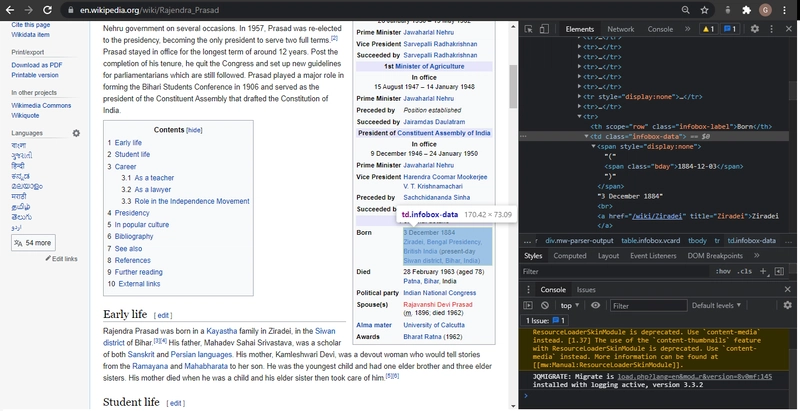This screenshot has width=800, height=411.
Task: Click the blue messages count badge
Action: point(730,29)
